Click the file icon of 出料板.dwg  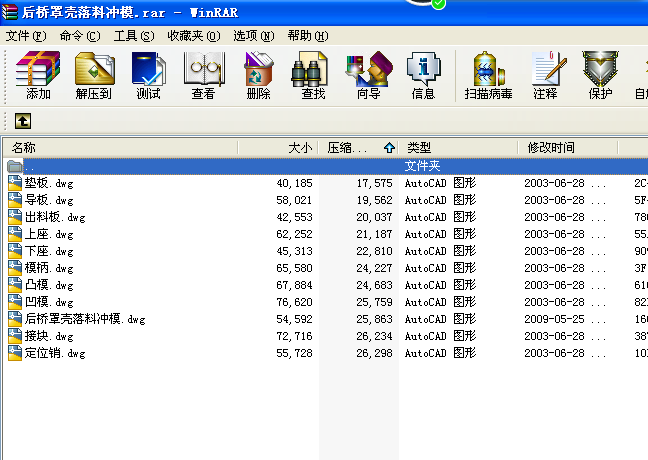(15, 217)
